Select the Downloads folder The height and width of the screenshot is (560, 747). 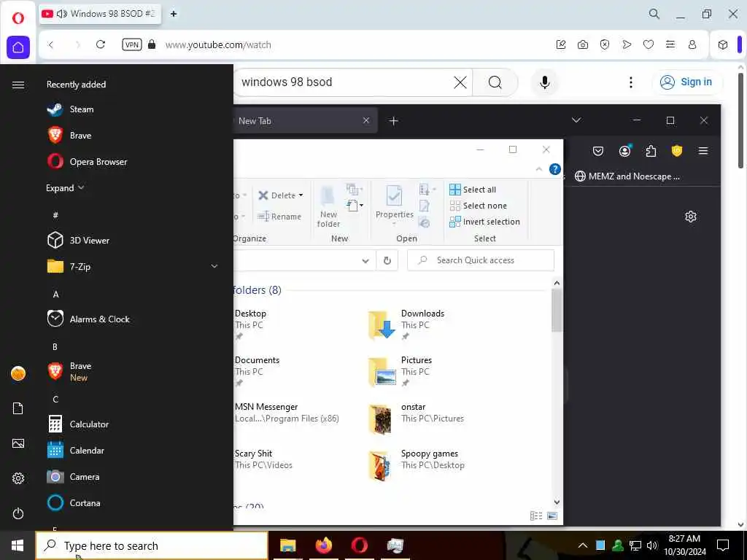[x=407, y=324]
